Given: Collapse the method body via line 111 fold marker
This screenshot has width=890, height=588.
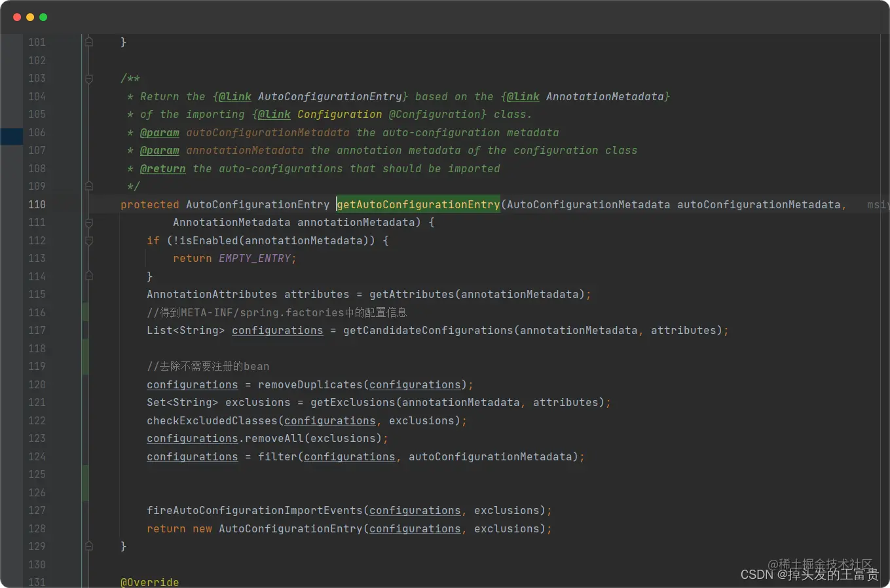Looking at the screenshot, I should pos(89,223).
